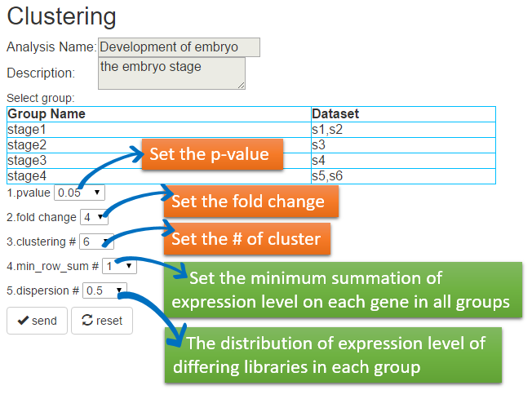Open the dispersion # dropdown showing 0.5
This screenshot has height=399, width=532.
104,290
